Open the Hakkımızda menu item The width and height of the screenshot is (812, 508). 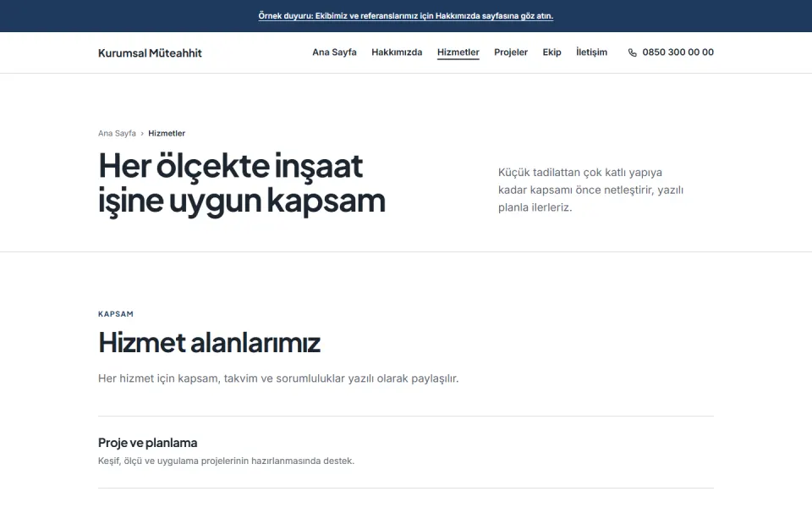397,52
